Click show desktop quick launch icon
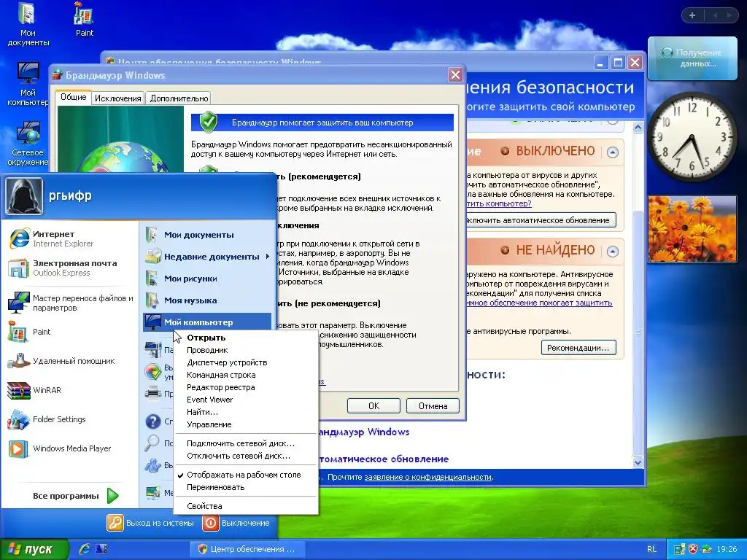This screenshot has width=747, height=560. pos(101,549)
